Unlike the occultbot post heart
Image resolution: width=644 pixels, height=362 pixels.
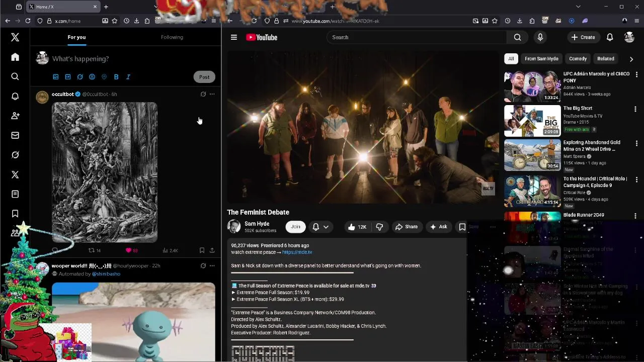(x=131, y=250)
